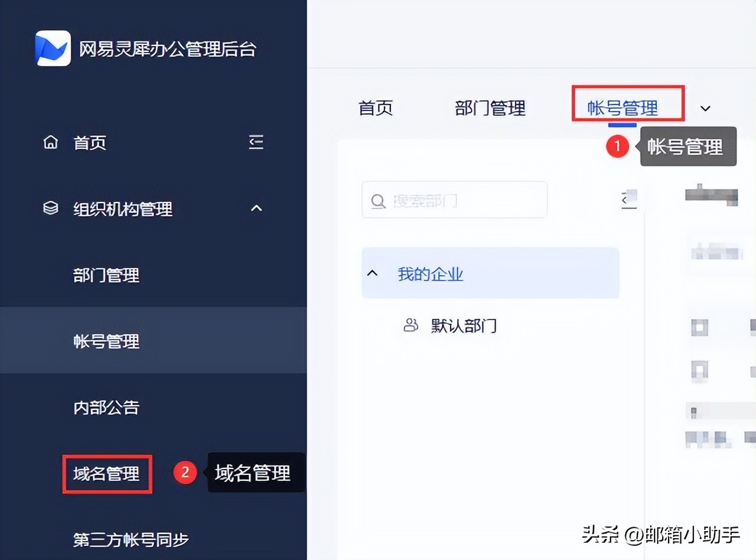
Task: Click the collapse-panel icon next to the department tree
Action: point(628,200)
